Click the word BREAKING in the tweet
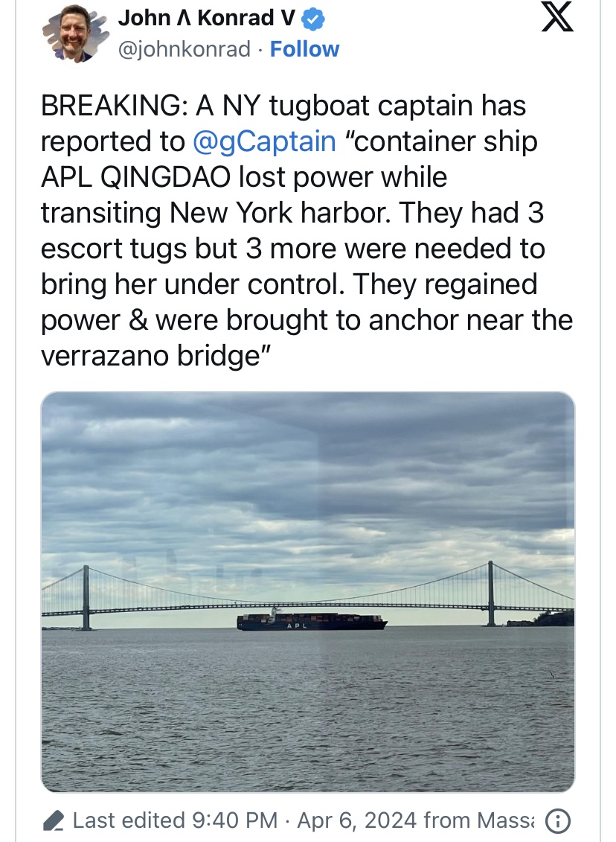 click(x=111, y=106)
